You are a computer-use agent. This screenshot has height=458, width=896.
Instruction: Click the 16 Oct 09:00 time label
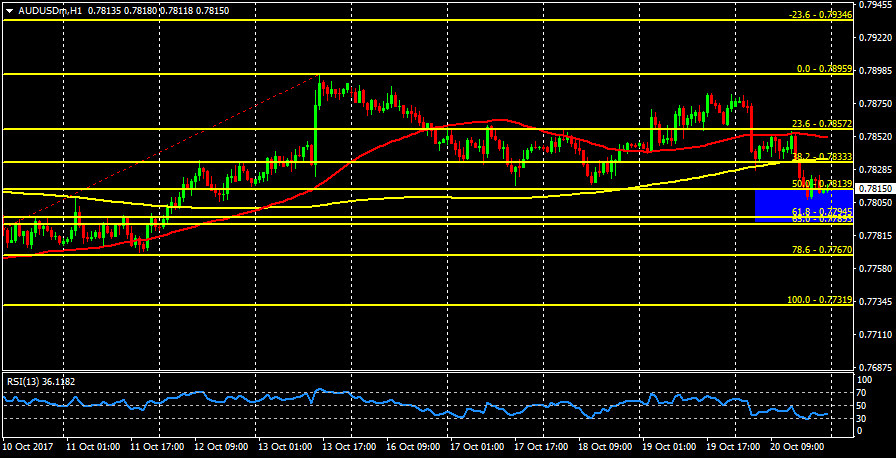coord(412,447)
